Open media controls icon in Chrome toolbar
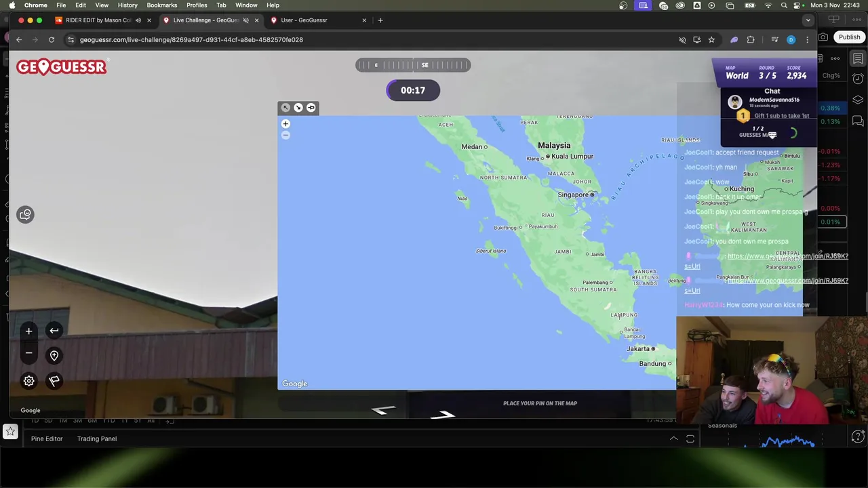This screenshot has height=488, width=868. click(774, 40)
